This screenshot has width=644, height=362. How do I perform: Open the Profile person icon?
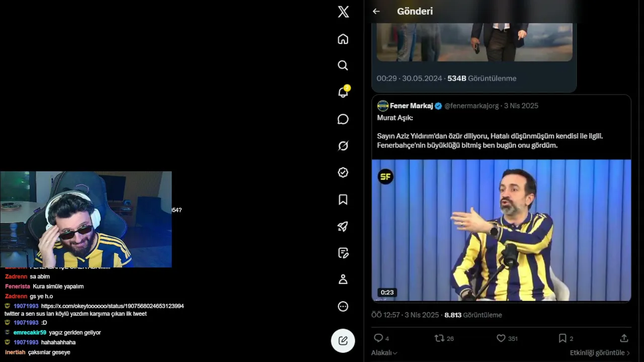[x=343, y=280]
